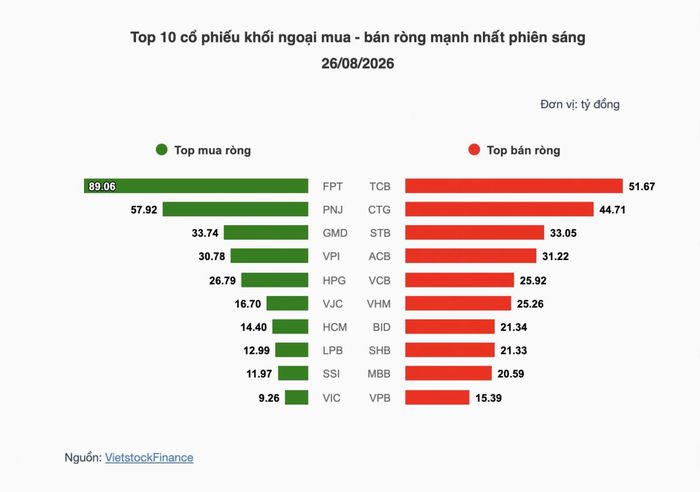Click the HPG green bar

tap(275, 280)
